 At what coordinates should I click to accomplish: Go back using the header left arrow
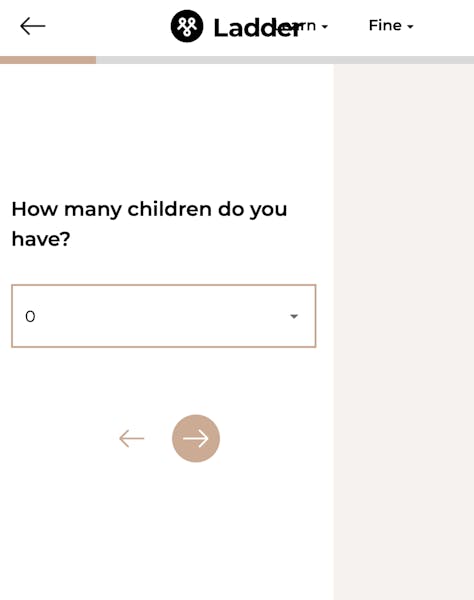point(33,26)
